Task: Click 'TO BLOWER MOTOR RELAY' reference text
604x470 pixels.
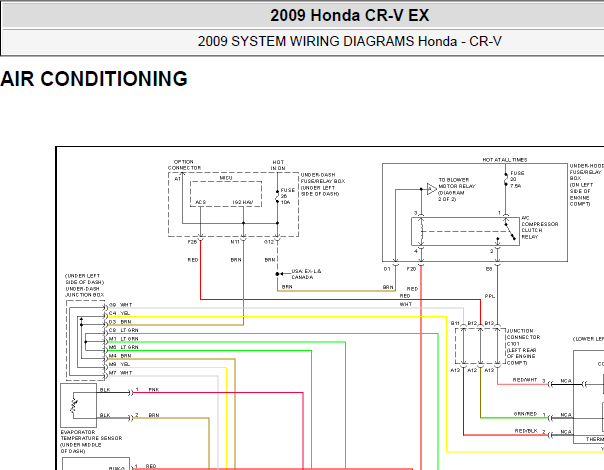Action: 457,190
